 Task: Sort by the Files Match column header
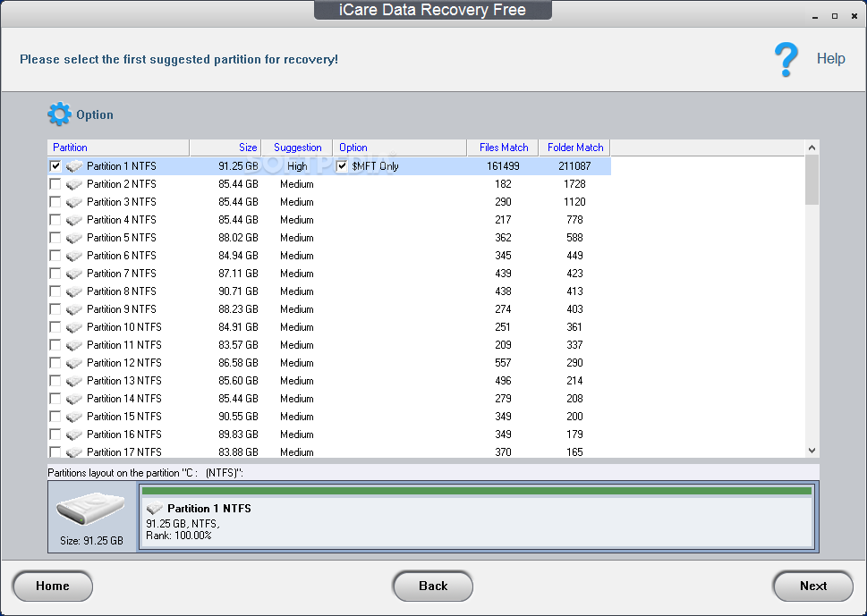[x=503, y=148]
